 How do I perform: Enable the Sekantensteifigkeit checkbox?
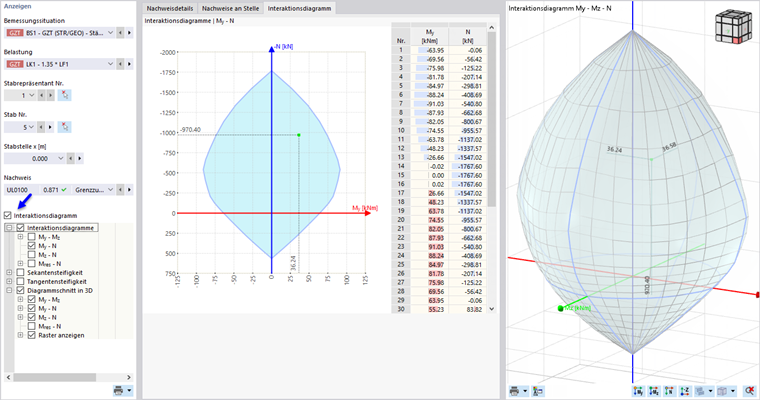[x=20, y=272]
